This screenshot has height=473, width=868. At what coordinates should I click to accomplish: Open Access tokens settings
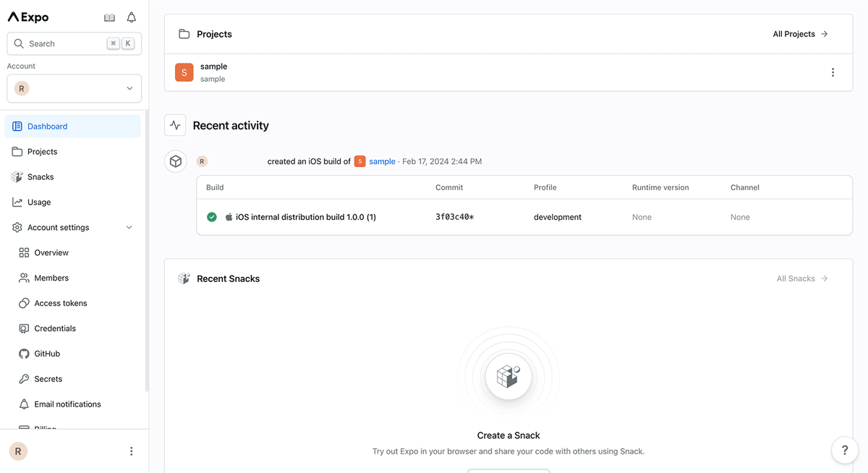click(61, 303)
